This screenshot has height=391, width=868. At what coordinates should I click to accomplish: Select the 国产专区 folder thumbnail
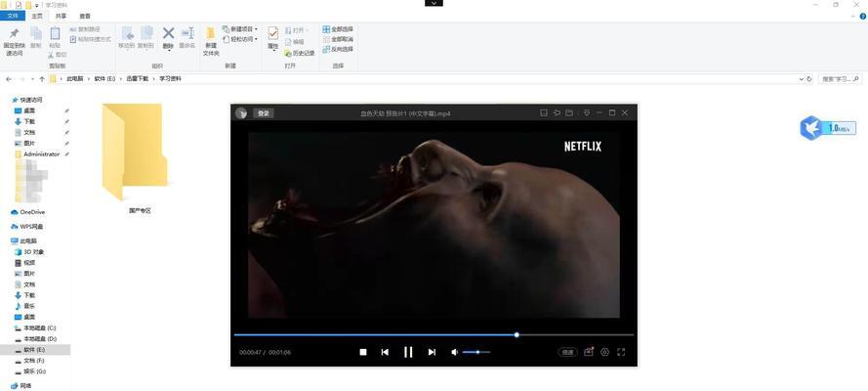click(140, 156)
